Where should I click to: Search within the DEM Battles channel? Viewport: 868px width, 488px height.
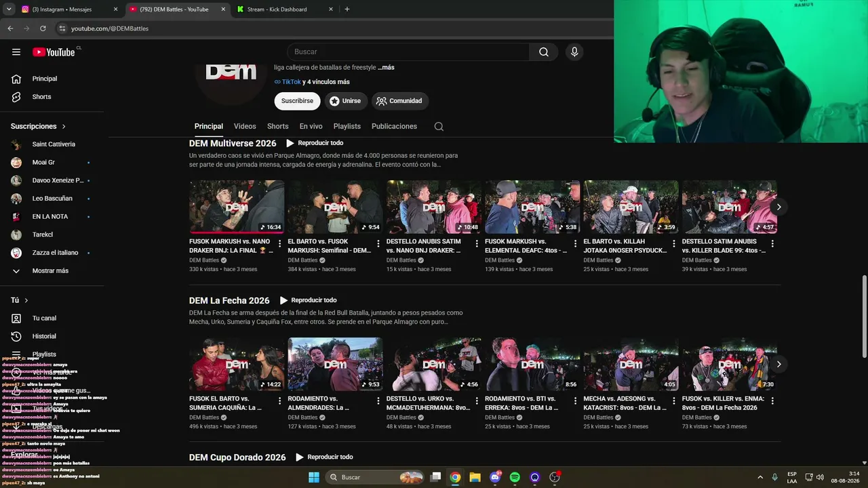coord(439,127)
